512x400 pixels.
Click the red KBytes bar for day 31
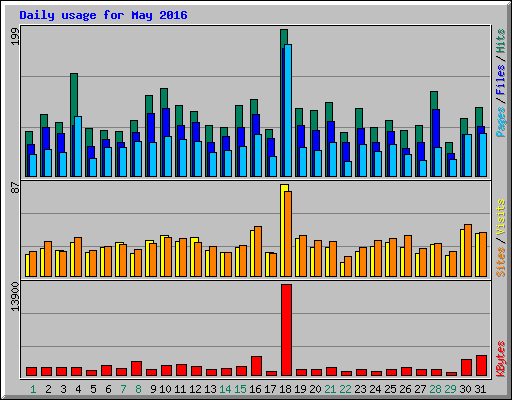coord(481,366)
